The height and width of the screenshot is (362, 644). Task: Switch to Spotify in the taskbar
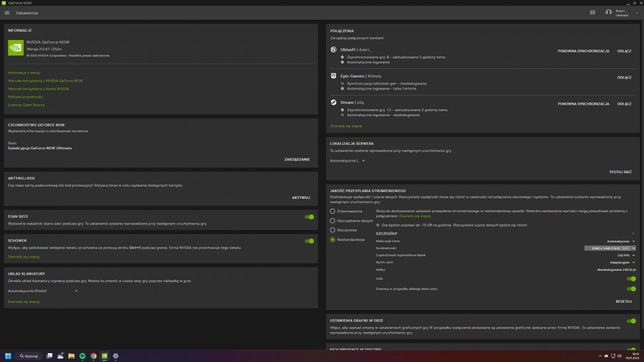point(82,356)
